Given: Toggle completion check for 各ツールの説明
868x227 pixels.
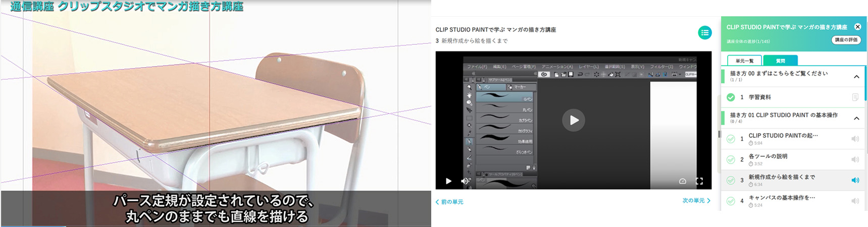Looking at the screenshot, I should coord(731,159).
